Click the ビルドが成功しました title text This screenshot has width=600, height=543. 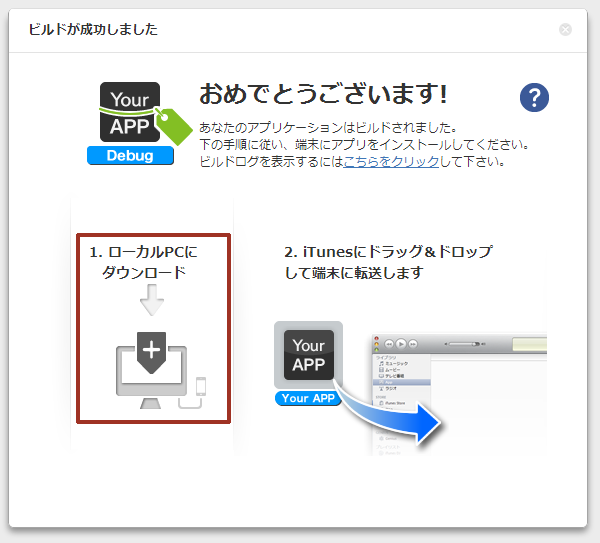click(x=93, y=29)
